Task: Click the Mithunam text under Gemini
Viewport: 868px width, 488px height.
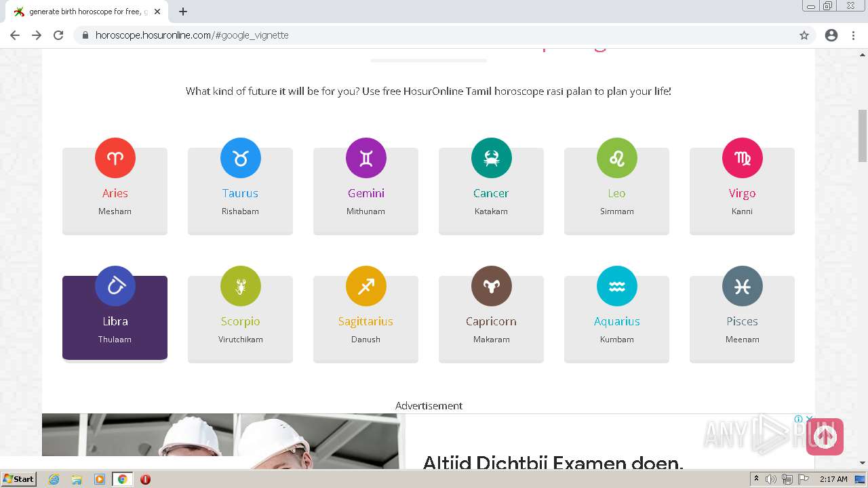Action: 366,211
